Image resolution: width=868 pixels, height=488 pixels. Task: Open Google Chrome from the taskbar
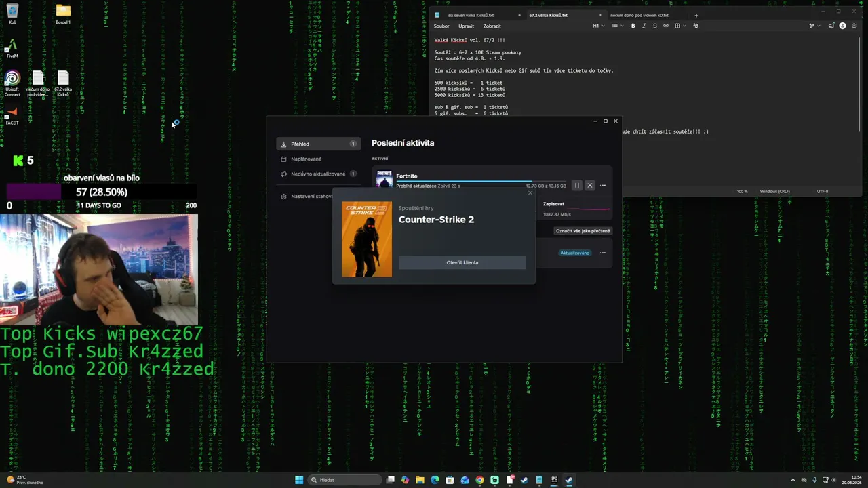[479, 480]
